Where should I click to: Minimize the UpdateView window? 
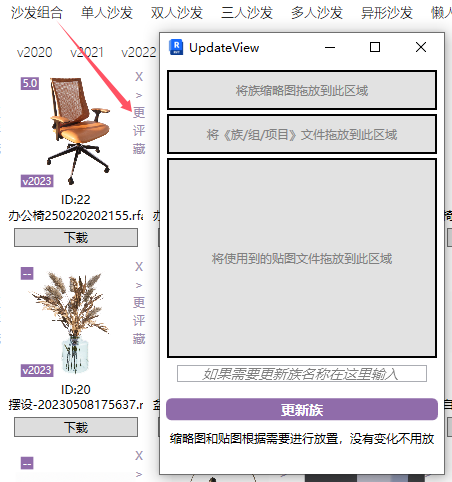coord(330,47)
